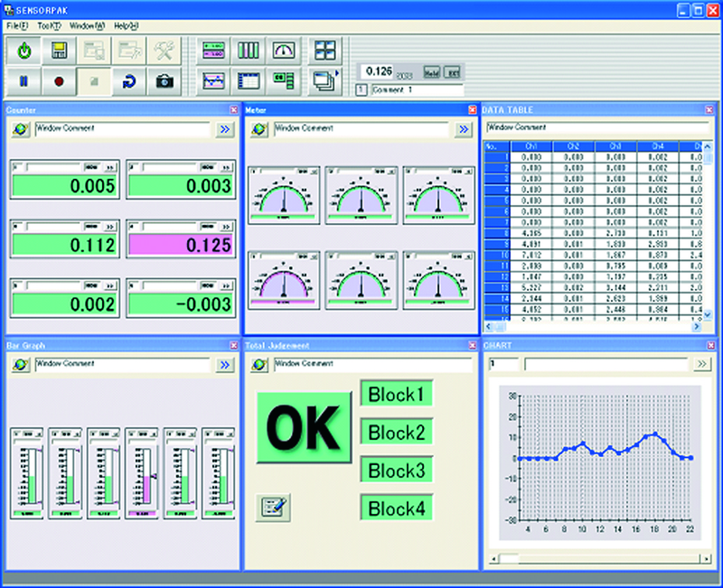723x588 pixels.
Task: Open the chart view toolbar icon
Action: 213,80
